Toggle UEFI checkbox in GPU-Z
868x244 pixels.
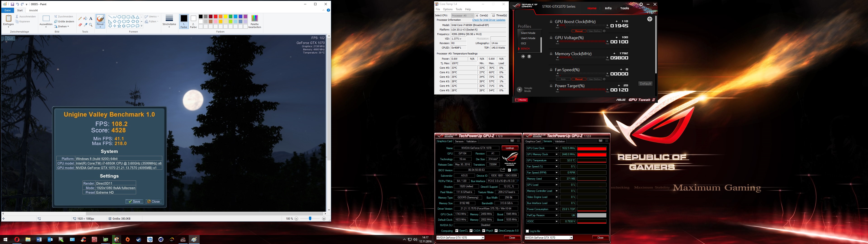(x=509, y=170)
